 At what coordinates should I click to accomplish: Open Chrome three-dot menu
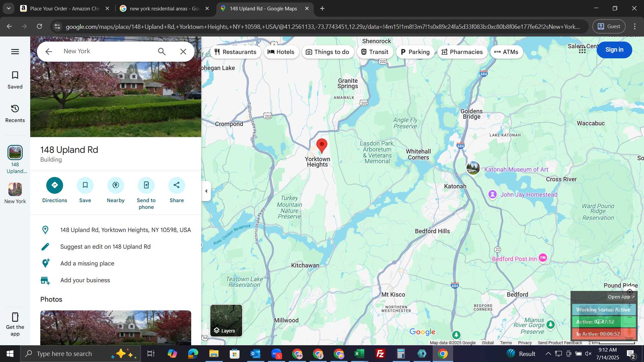click(x=635, y=26)
